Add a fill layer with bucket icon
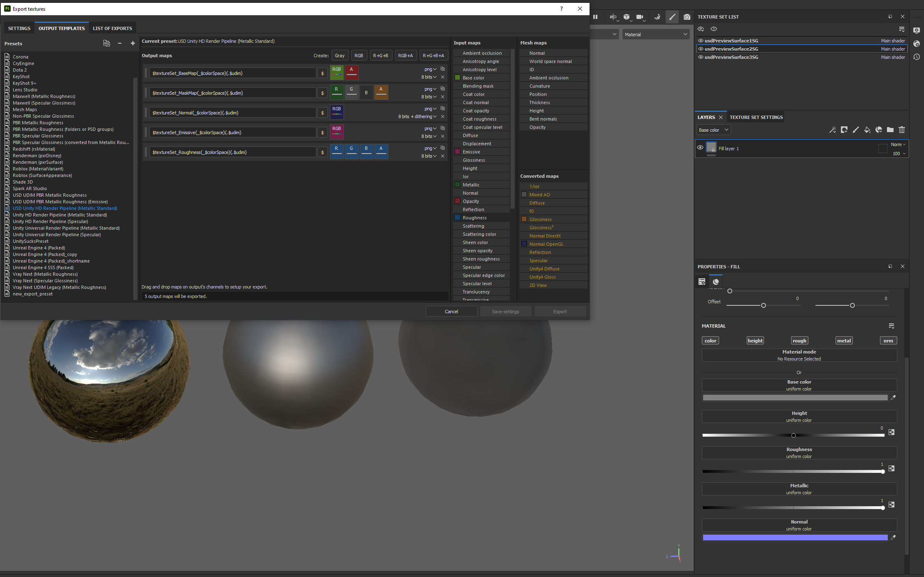924x577 pixels. (x=867, y=130)
